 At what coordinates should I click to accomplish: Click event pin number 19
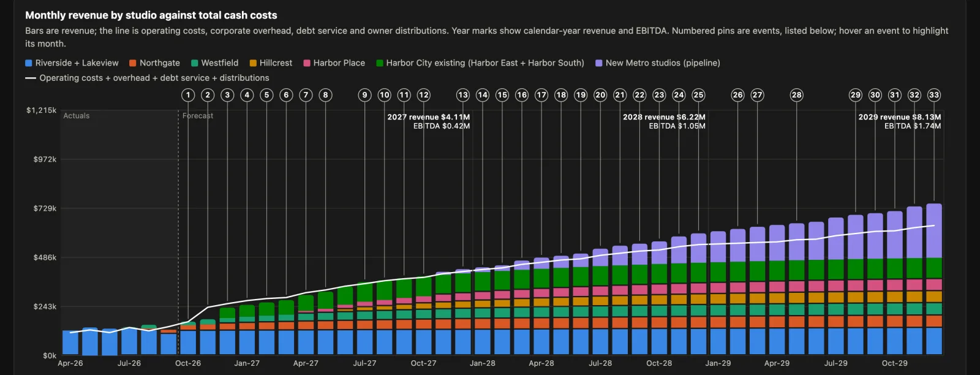click(x=581, y=95)
